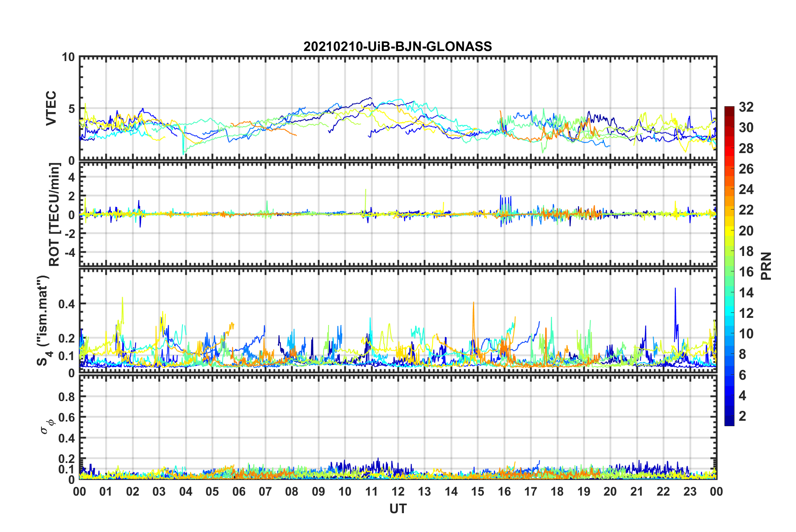The image size is (796, 532).
Task: Click the "16" label on the PRN colorbar
Action: (746, 272)
